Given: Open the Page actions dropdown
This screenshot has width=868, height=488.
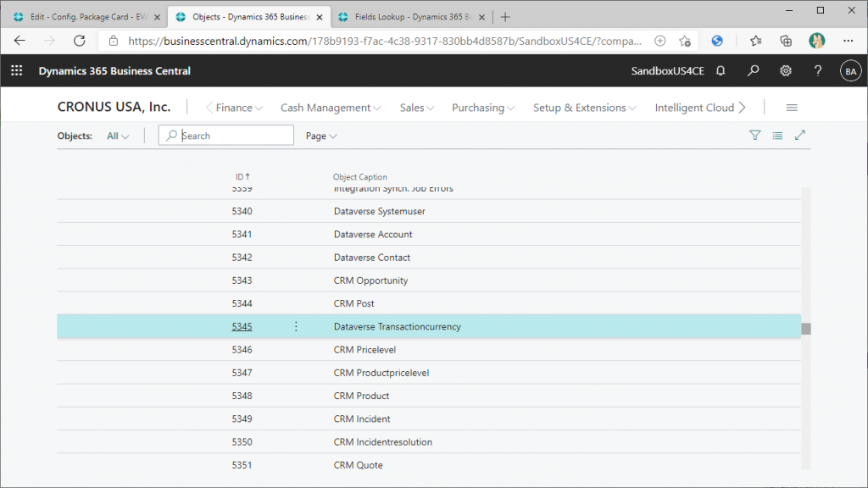Looking at the screenshot, I should [321, 136].
